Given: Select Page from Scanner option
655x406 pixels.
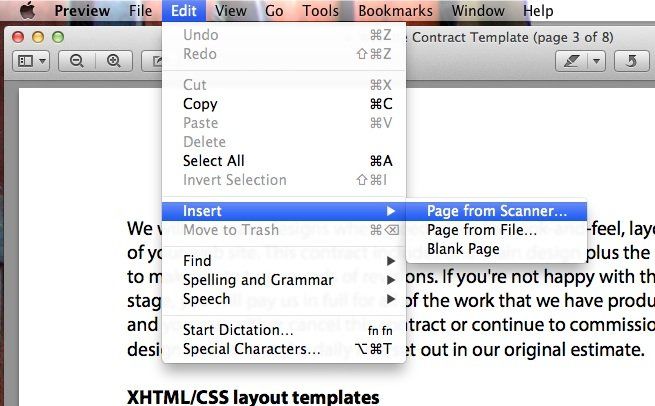Looking at the screenshot, I should click(x=496, y=211).
